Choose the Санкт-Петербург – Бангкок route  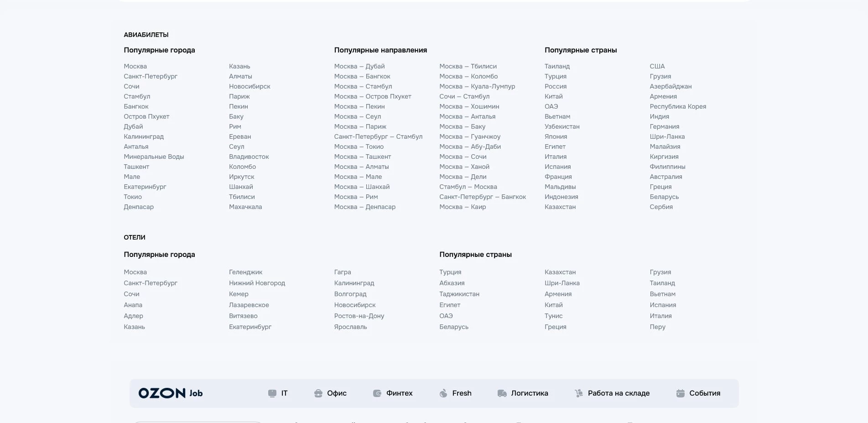483,197
